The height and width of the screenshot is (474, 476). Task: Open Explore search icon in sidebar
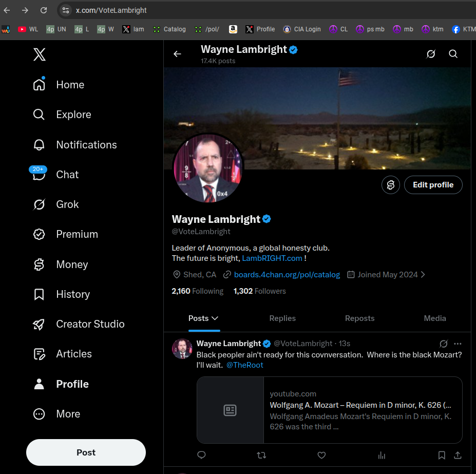tap(39, 115)
